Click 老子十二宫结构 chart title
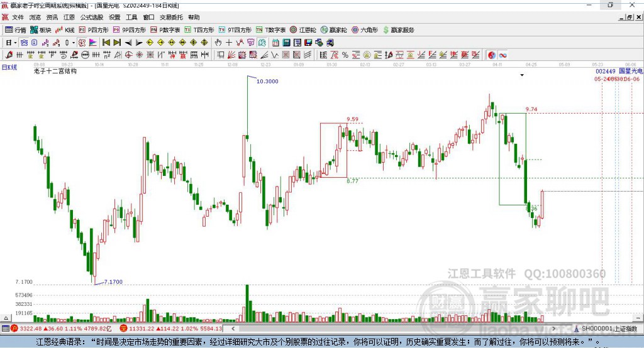 click(55, 71)
